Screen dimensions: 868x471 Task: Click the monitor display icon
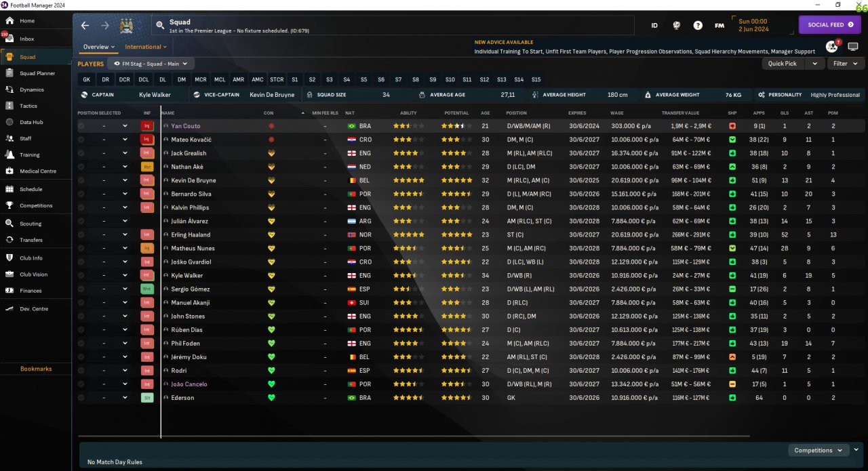(x=853, y=47)
